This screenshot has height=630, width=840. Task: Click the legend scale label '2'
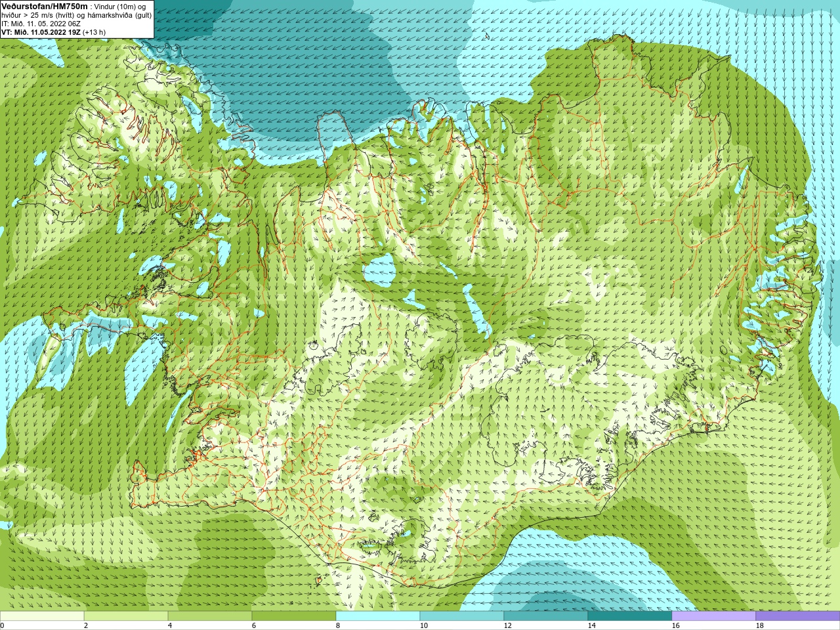coord(86,625)
